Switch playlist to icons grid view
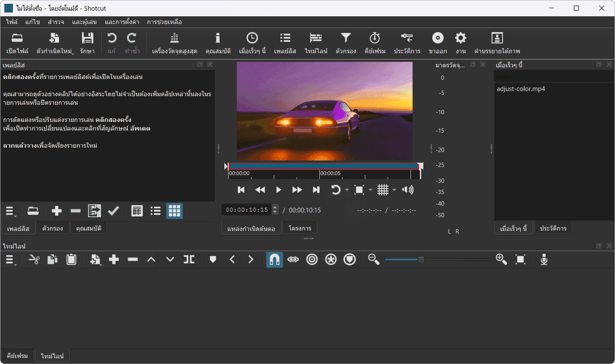Screen dimensions: 615x364 coord(174,211)
